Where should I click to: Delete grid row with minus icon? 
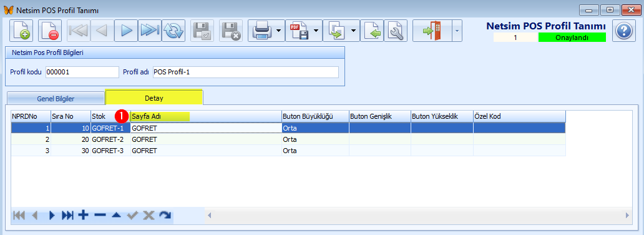100,215
